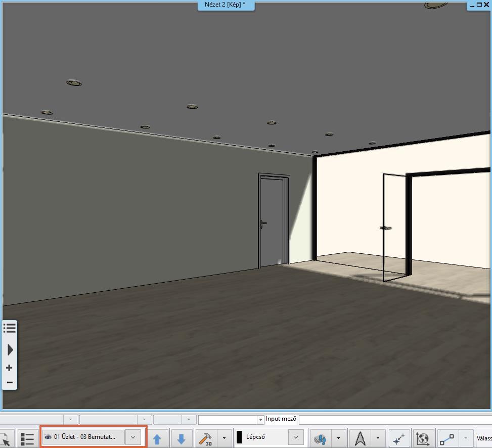Go up one floor with blue up arrow
This screenshot has width=492, height=448.
pyautogui.click(x=157, y=439)
